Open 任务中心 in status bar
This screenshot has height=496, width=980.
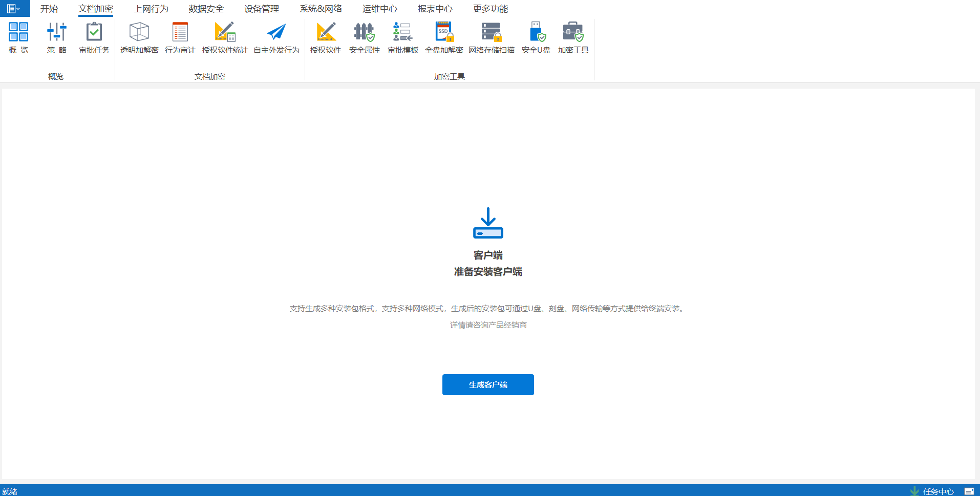938,491
